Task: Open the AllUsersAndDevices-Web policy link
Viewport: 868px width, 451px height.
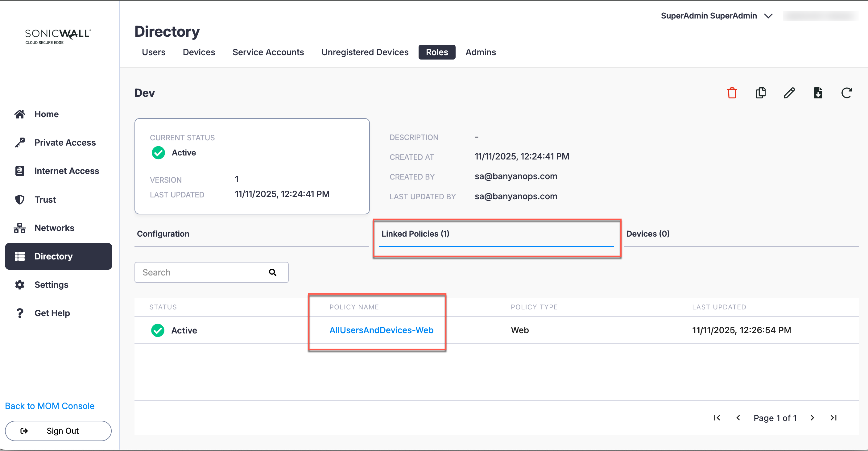Action: (381, 330)
